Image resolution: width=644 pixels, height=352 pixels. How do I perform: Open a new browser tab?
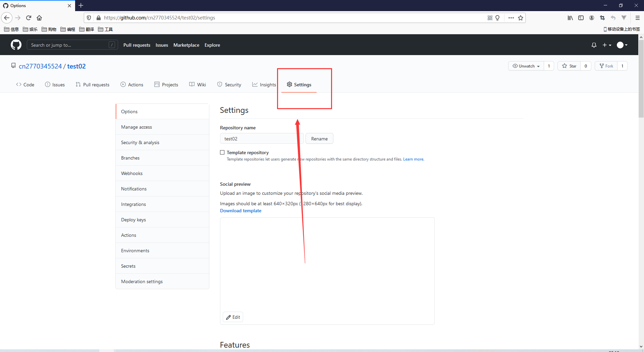pyautogui.click(x=81, y=5)
